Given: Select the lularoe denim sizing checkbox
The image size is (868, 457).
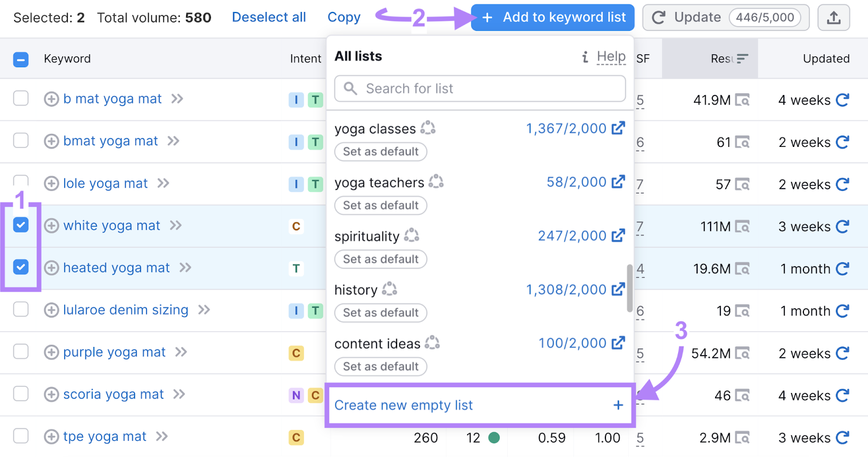Looking at the screenshot, I should [21, 309].
